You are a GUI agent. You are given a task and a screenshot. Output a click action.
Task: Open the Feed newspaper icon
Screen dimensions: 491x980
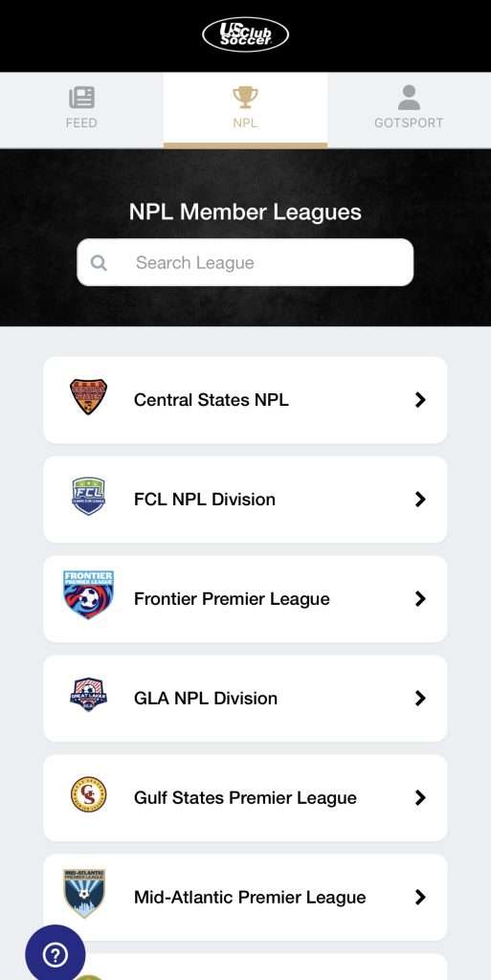(x=82, y=98)
